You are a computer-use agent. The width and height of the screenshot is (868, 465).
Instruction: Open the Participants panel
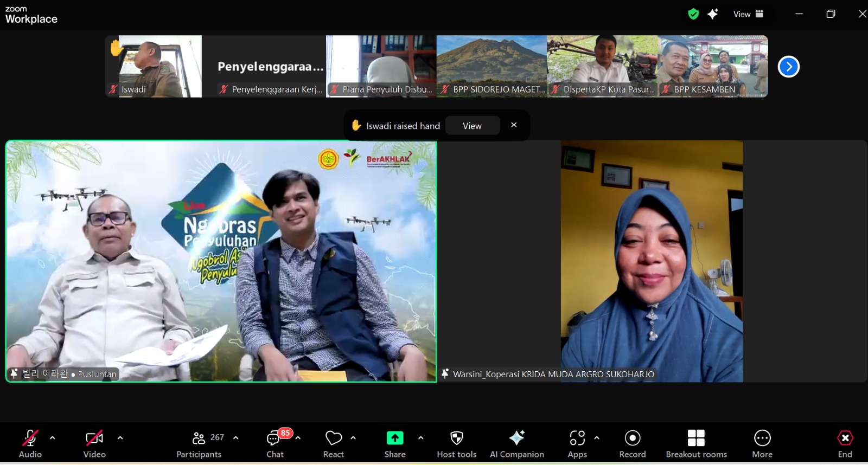tap(199, 444)
